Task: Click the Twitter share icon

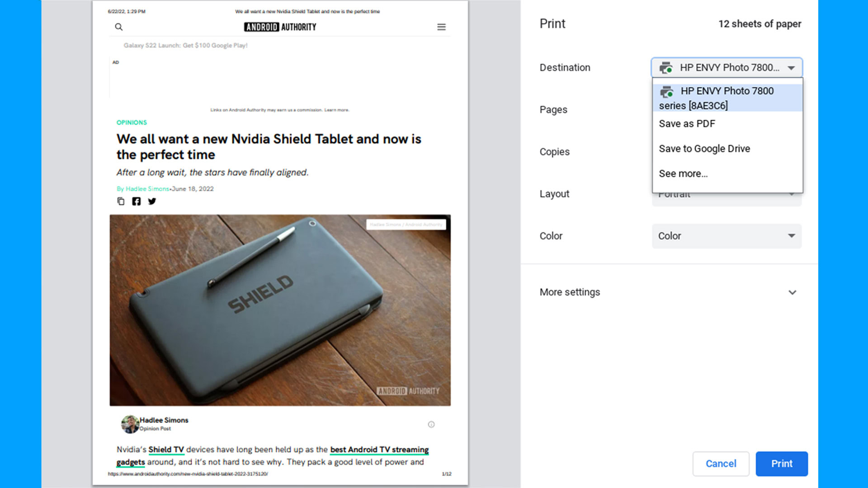Action: [152, 201]
